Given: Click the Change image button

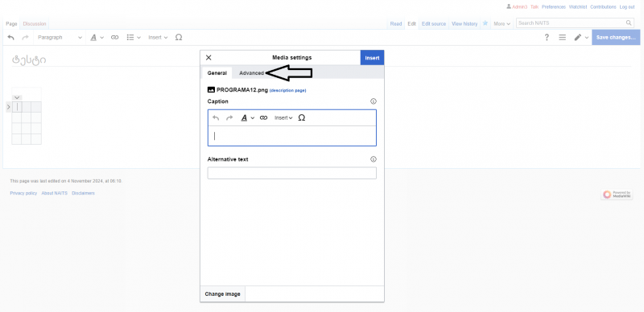Looking at the screenshot, I should coord(223,294).
